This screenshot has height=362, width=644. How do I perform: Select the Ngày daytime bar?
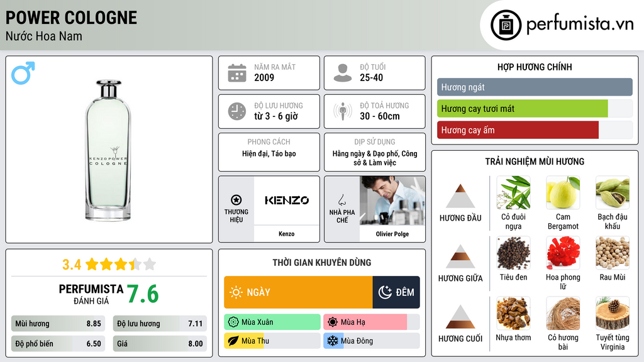(299, 292)
